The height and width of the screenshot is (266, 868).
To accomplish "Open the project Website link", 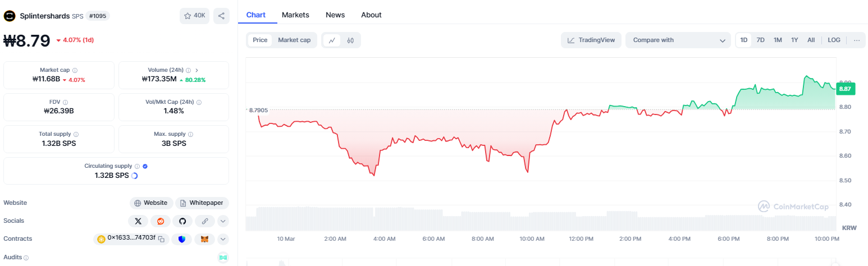I will pos(150,203).
